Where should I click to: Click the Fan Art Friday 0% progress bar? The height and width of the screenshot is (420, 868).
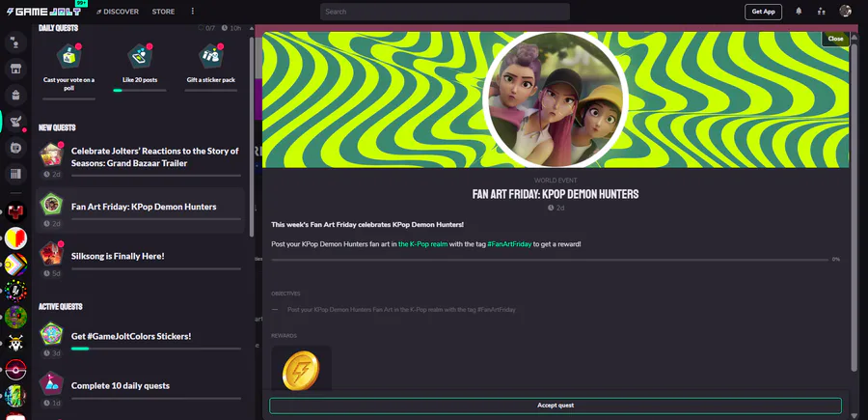(551, 260)
